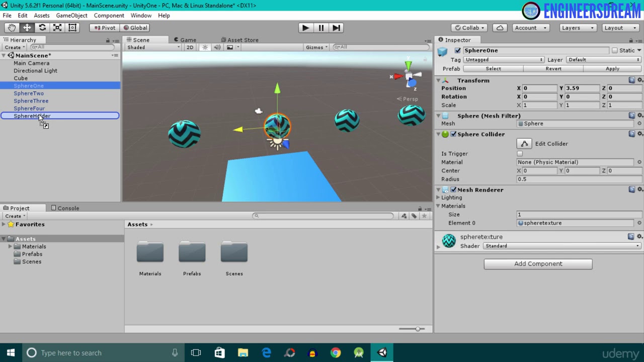Click the Edit Collider icon button
Image resolution: width=644 pixels, height=362 pixels.
click(524, 144)
